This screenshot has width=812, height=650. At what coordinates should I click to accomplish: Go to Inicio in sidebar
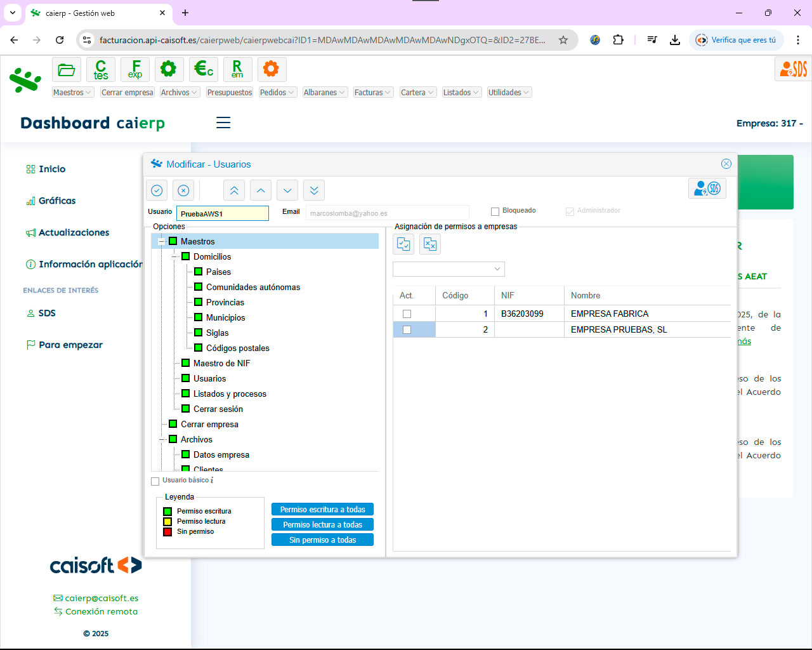click(52, 169)
